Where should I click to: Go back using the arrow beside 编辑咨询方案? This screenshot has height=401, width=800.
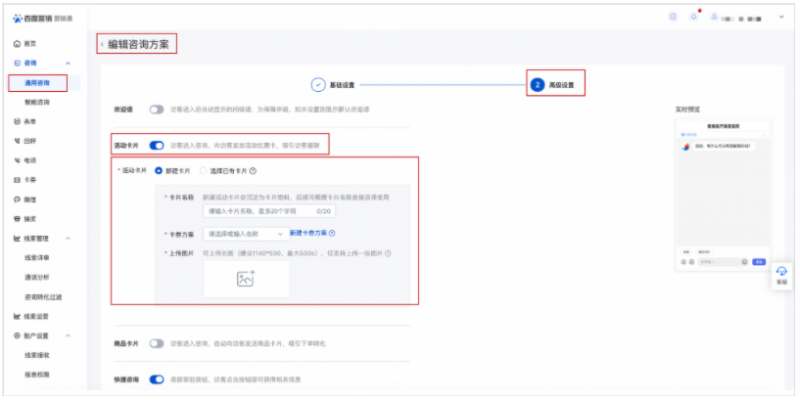pos(102,44)
